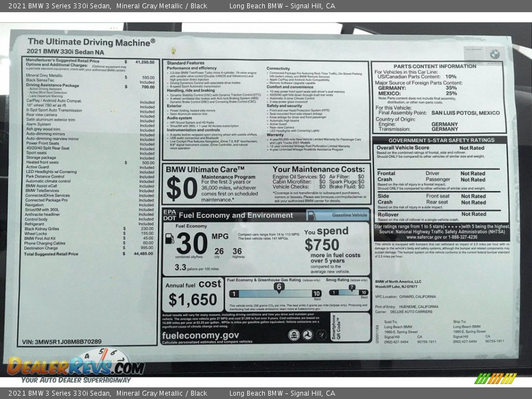This screenshot has height=399, width=532.
Task: Click "BMW of North America, LLC" text
Action: click(x=398, y=282)
